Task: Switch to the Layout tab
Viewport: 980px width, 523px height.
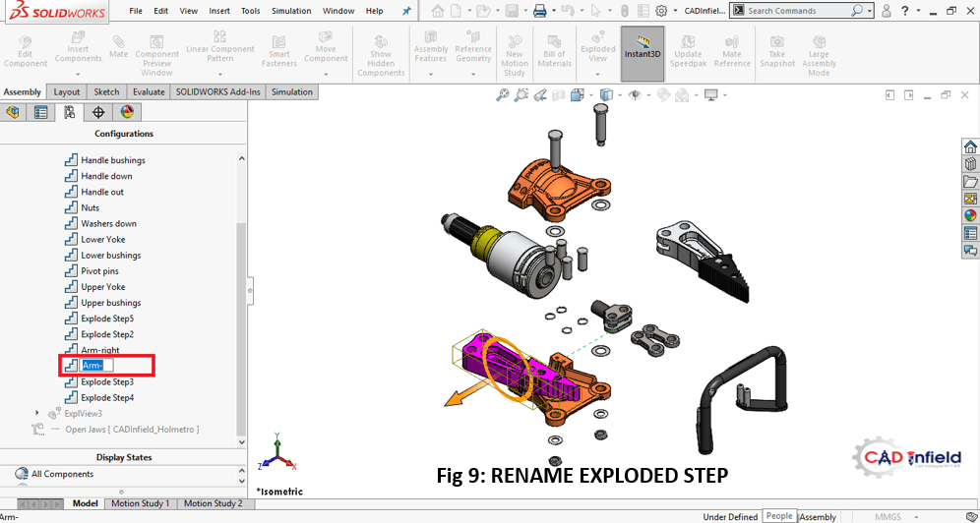Action: pos(66,91)
